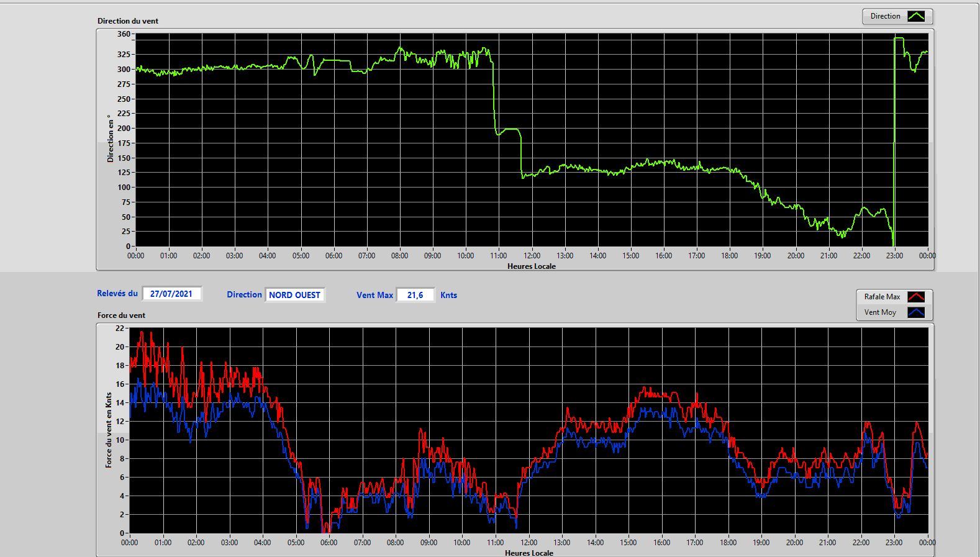Click the 12:00 tick on direction chart X-axis
The image size is (980, 557).
532,256
